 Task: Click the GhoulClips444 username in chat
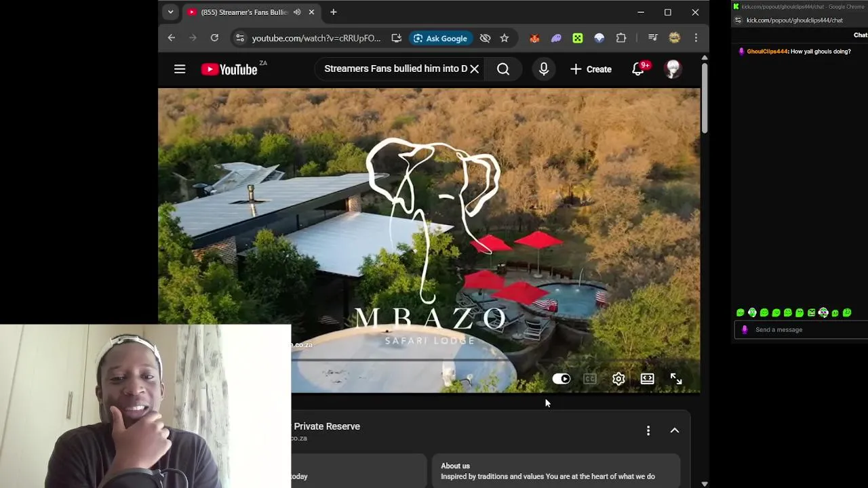(x=767, y=52)
